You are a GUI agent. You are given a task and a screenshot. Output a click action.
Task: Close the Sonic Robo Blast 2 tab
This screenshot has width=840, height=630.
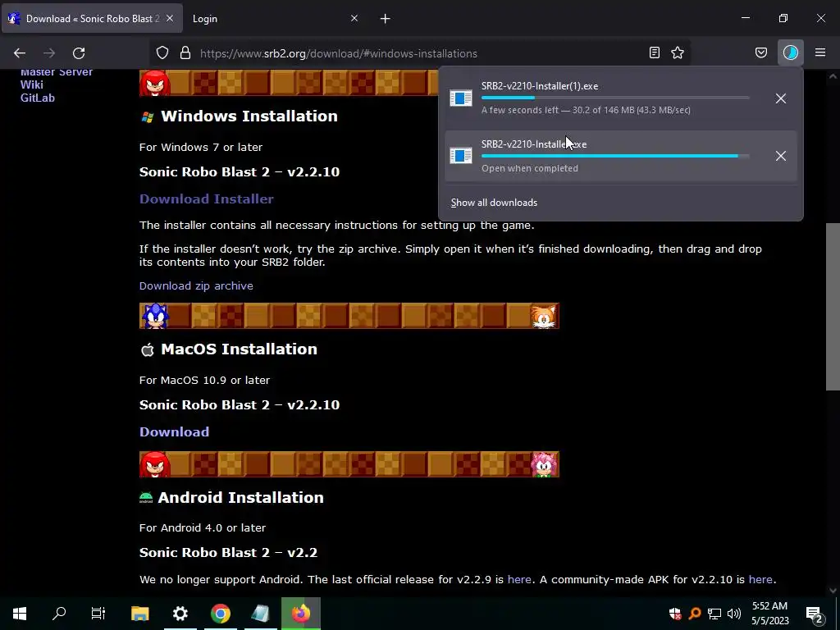[170, 18]
